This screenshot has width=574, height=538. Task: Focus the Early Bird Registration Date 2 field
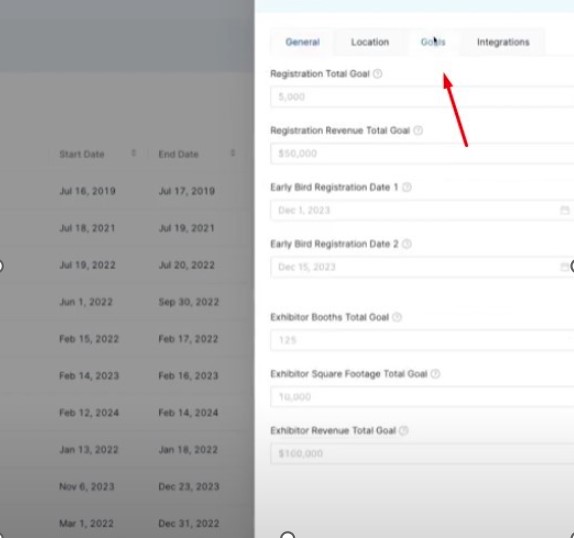click(422, 267)
